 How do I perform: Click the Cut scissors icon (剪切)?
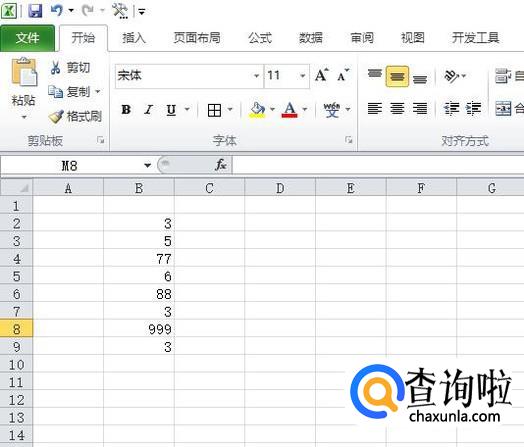click(x=55, y=67)
